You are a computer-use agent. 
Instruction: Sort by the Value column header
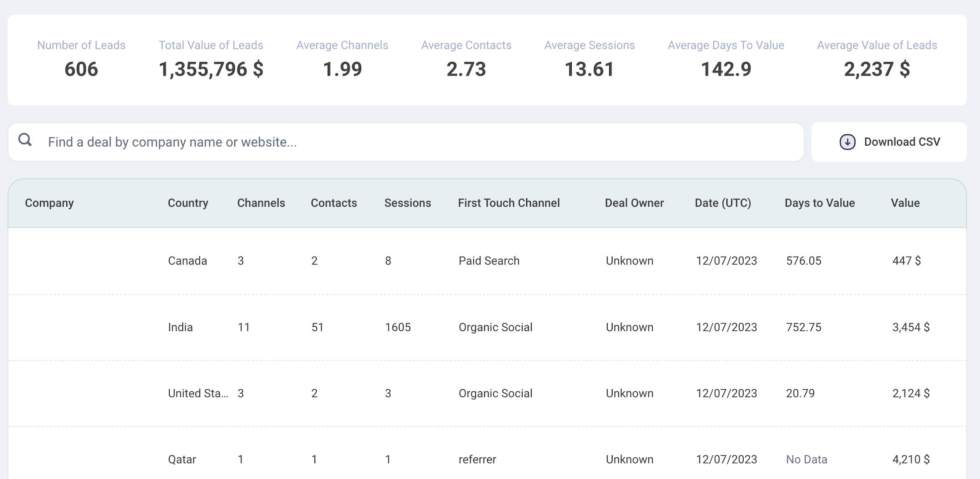click(905, 203)
